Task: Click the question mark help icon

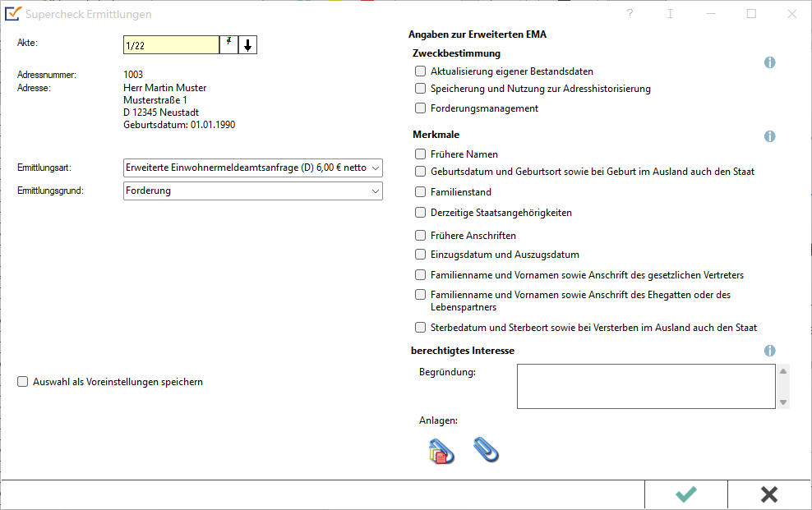Action: click(630, 14)
